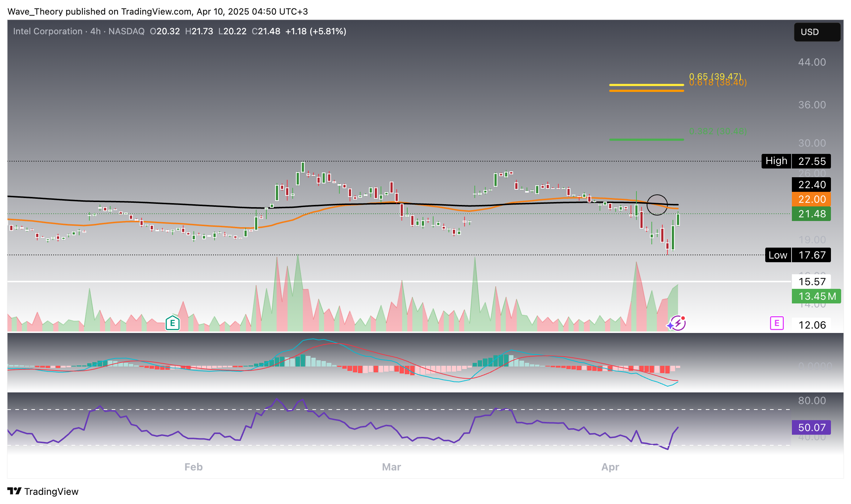Click the 15.57 white line price label
This screenshot has height=504, width=851.
(x=811, y=282)
